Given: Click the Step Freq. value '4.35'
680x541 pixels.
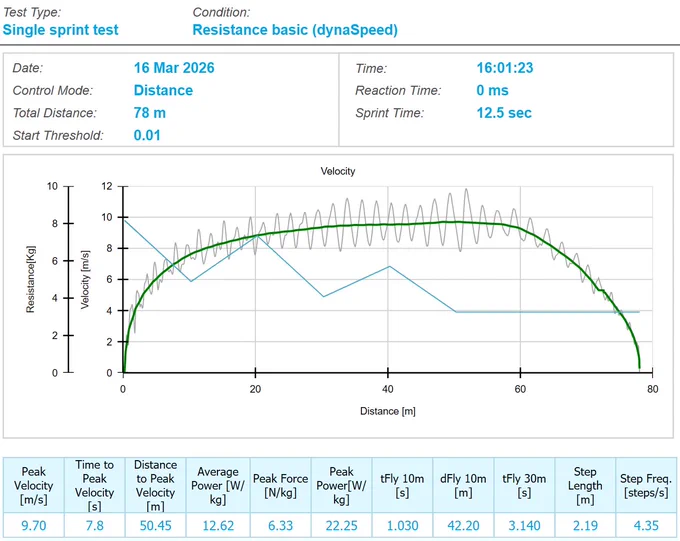Looking at the screenshot, I should tap(646, 526).
